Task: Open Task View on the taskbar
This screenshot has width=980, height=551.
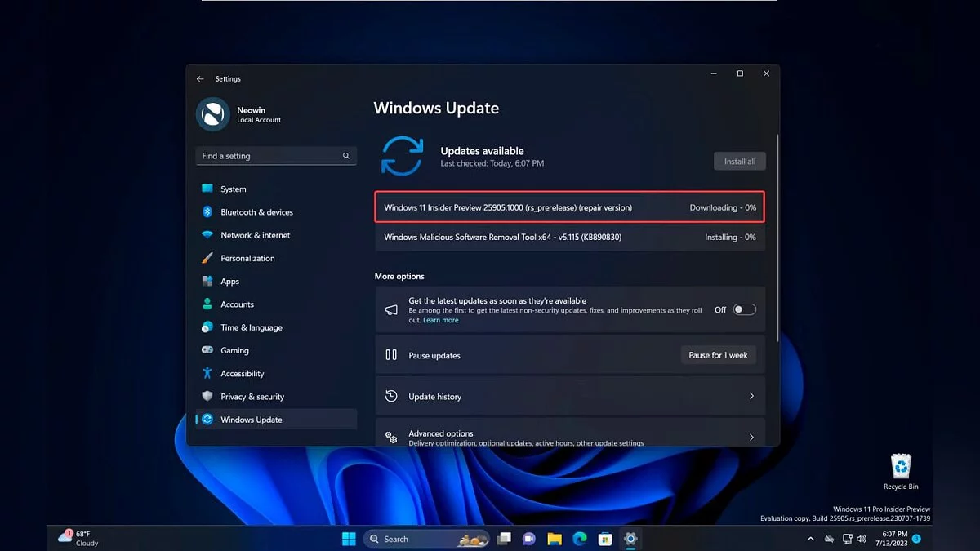Action: point(505,539)
